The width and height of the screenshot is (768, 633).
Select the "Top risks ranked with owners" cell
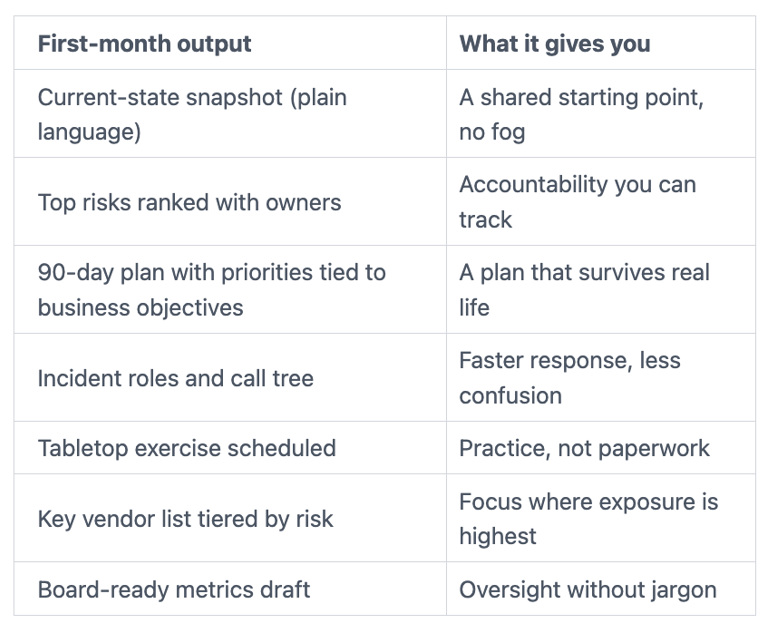click(189, 202)
